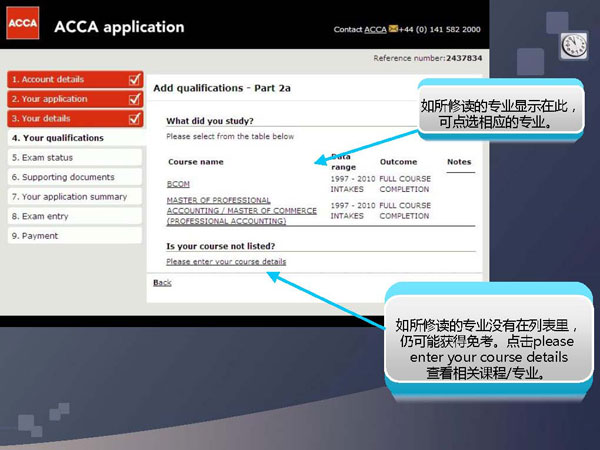Click the Notes column header
Screen dimensions: 600x450
[x=458, y=161]
